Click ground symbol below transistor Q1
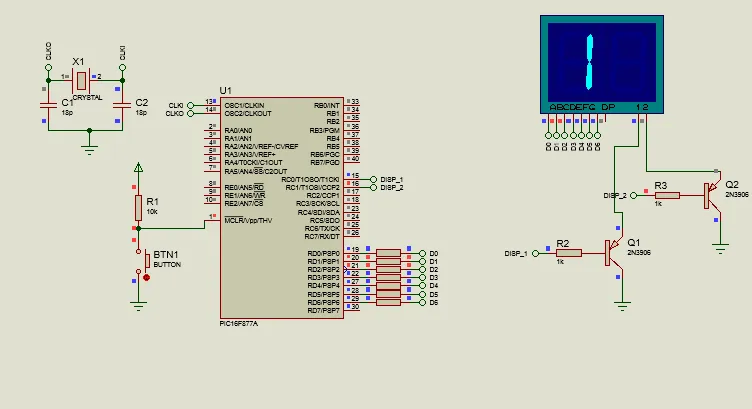Viewport: 752px width, 409px height. point(623,306)
